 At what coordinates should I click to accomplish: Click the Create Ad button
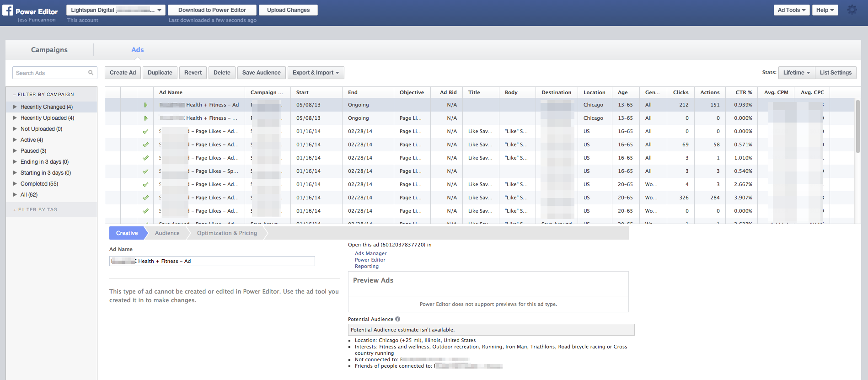[x=123, y=73]
